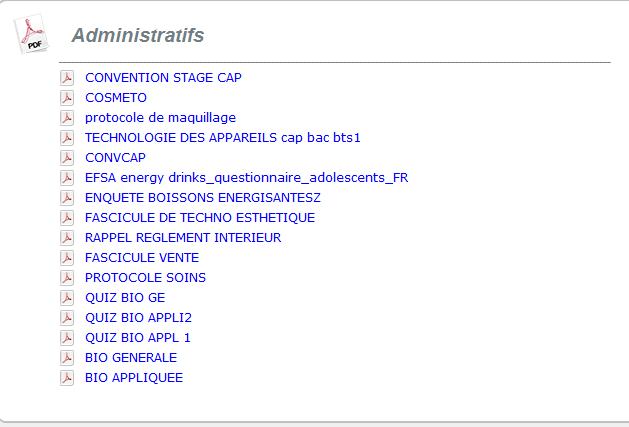This screenshot has height=427, width=629.
Task: Open FASCICULE DE TECHNO ESTHETIQUE
Action: pos(199,218)
